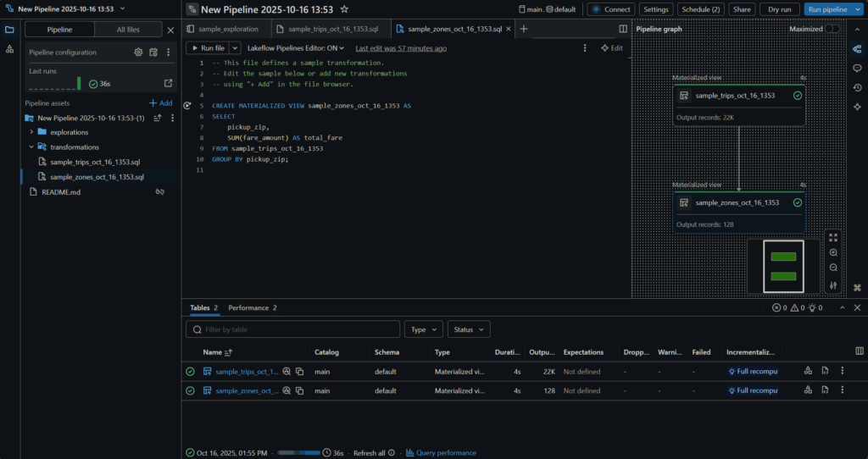The width and height of the screenshot is (868, 459).
Task: Toggle Name column sort order
Action: point(228,351)
